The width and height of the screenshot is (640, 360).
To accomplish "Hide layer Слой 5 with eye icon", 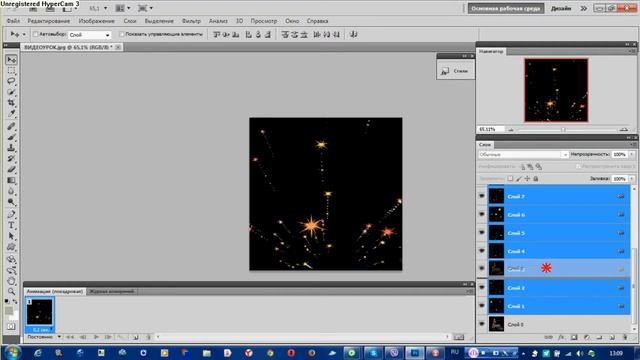I will [x=482, y=233].
